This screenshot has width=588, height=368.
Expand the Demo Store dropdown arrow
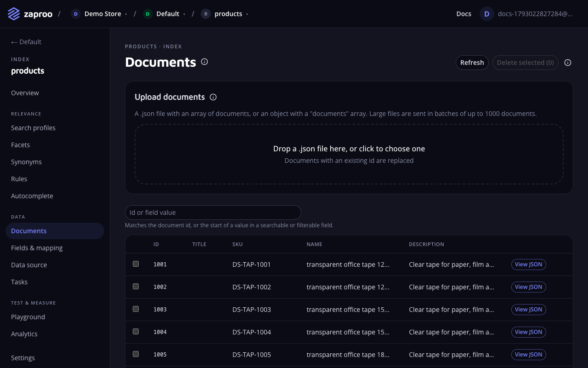126,14
